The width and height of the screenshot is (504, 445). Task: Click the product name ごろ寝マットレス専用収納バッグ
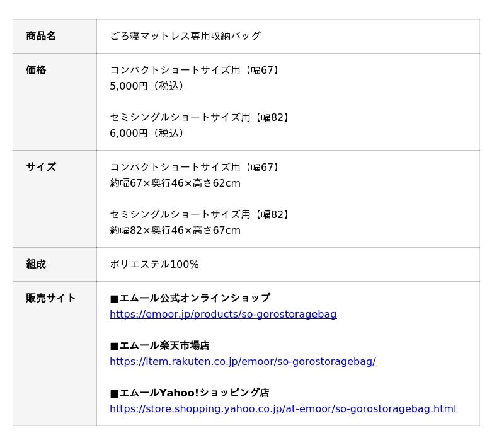[x=185, y=36]
